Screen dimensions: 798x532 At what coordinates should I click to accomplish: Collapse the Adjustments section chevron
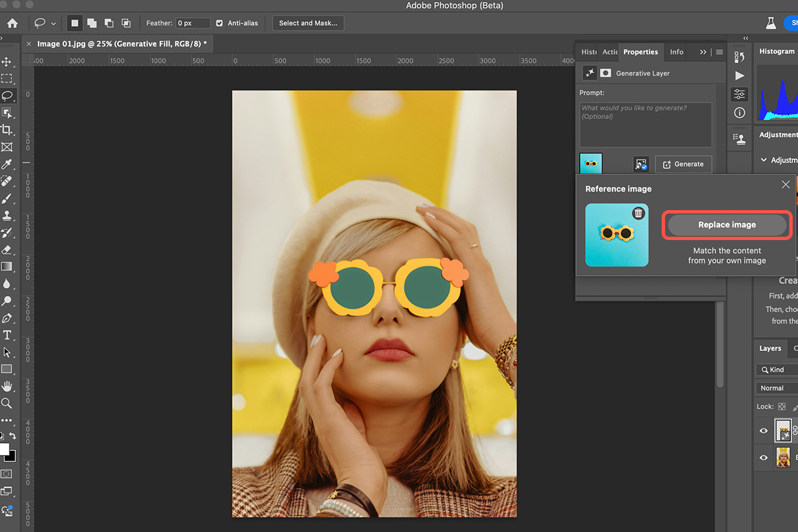click(763, 160)
